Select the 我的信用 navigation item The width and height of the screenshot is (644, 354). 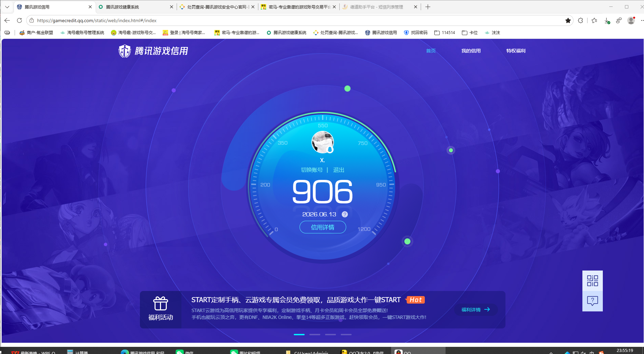point(471,51)
